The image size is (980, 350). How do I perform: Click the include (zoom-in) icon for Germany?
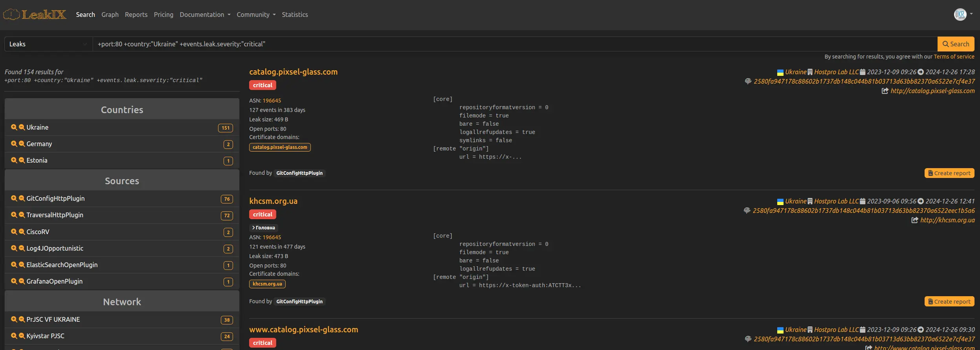click(x=14, y=144)
